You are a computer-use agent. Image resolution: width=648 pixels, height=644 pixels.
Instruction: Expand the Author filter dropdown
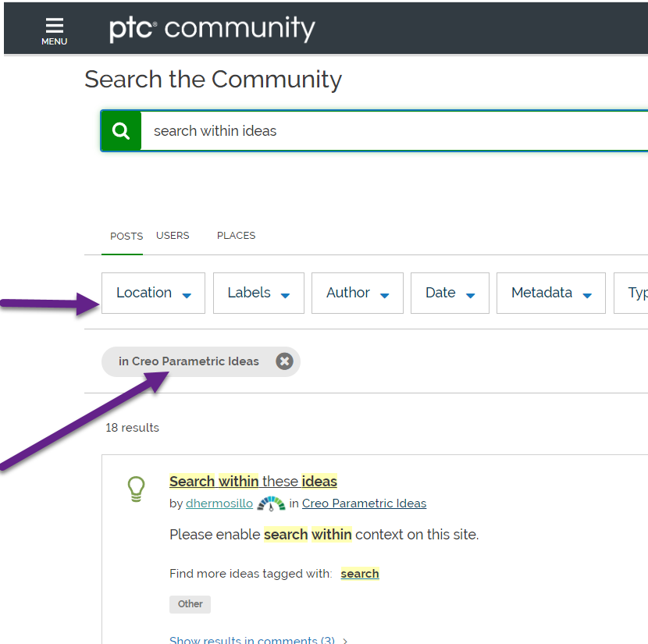point(358,293)
